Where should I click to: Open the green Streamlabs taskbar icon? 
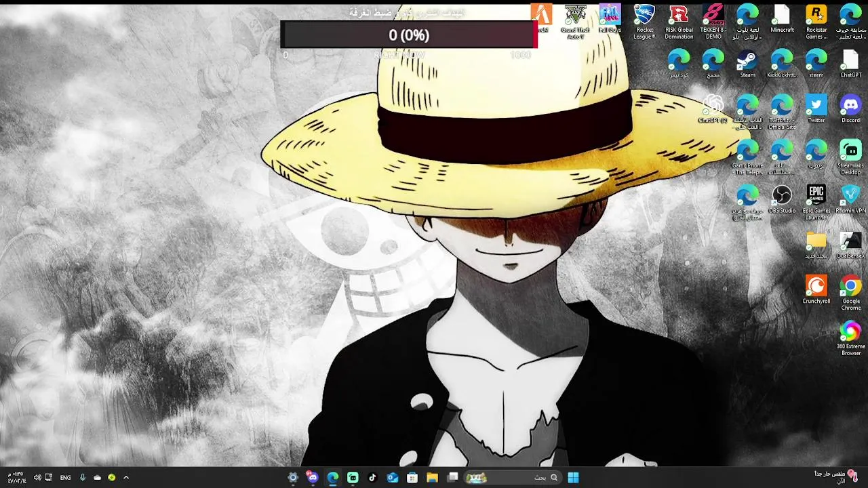click(x=353, y=477)
